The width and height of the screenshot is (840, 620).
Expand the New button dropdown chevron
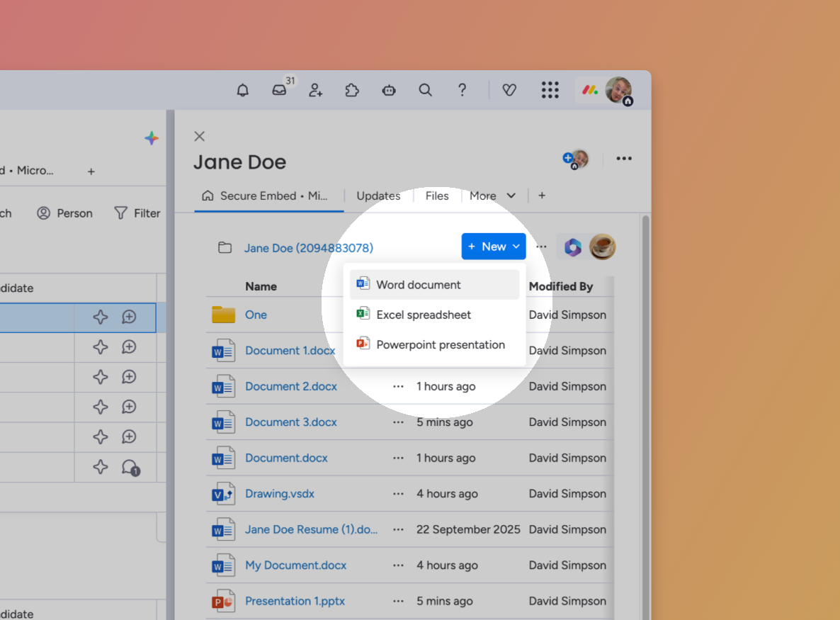pos(516,247)
